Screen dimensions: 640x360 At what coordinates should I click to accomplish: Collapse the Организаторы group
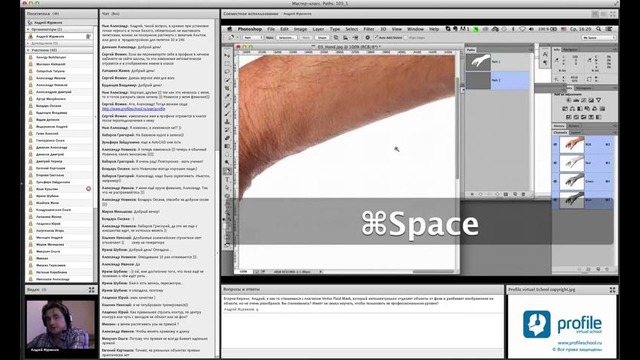[28, 29]
